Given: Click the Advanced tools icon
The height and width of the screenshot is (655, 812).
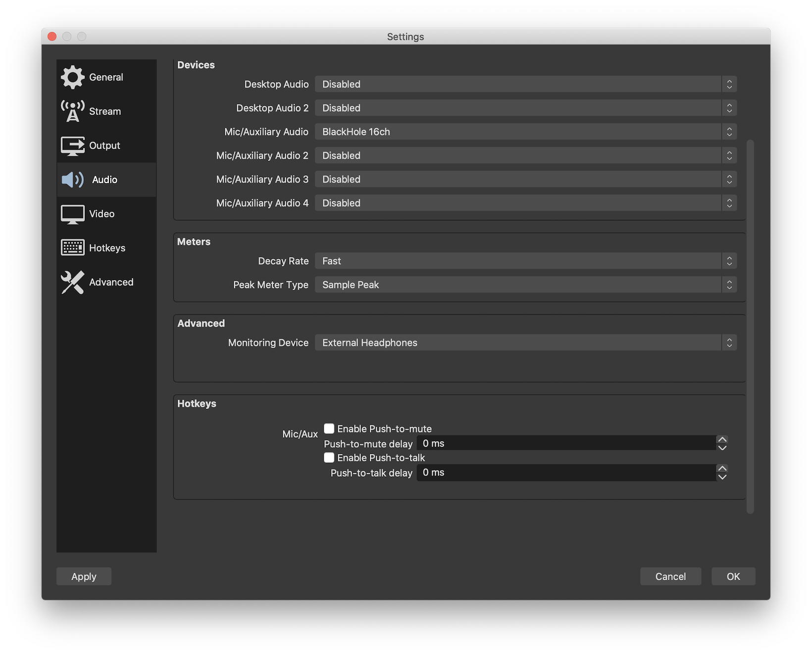Looking at the screenshot, I should [x=73, y=282].
